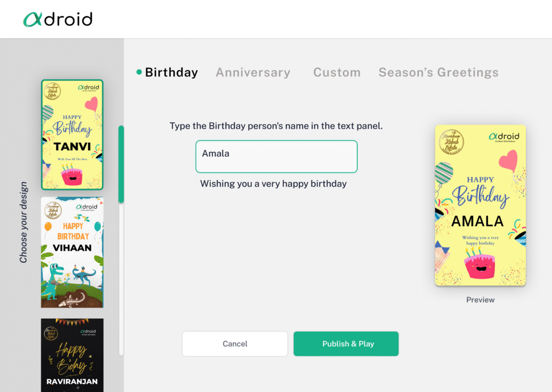Image resolution: width=552 pixels, height=392 pixels.
Task: Pick the black RAVIRANJAN design thumbnail
Action: 72,354
